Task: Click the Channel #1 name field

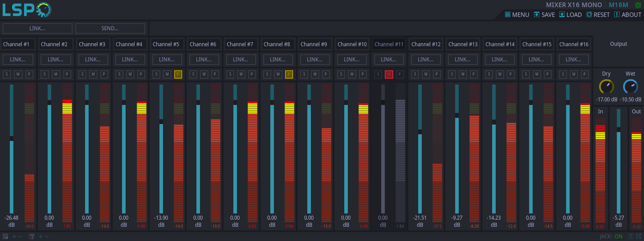Action: pos(19,44)
